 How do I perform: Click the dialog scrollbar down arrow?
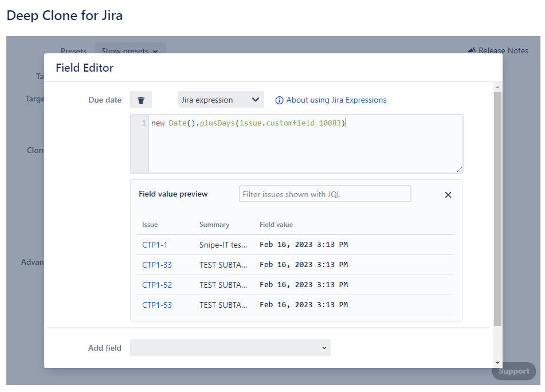coord(497,363)
